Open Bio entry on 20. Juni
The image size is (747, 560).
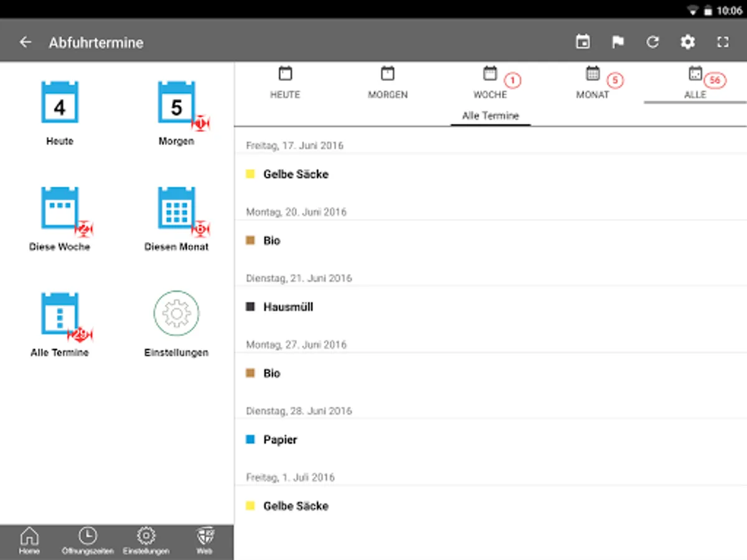491,241
